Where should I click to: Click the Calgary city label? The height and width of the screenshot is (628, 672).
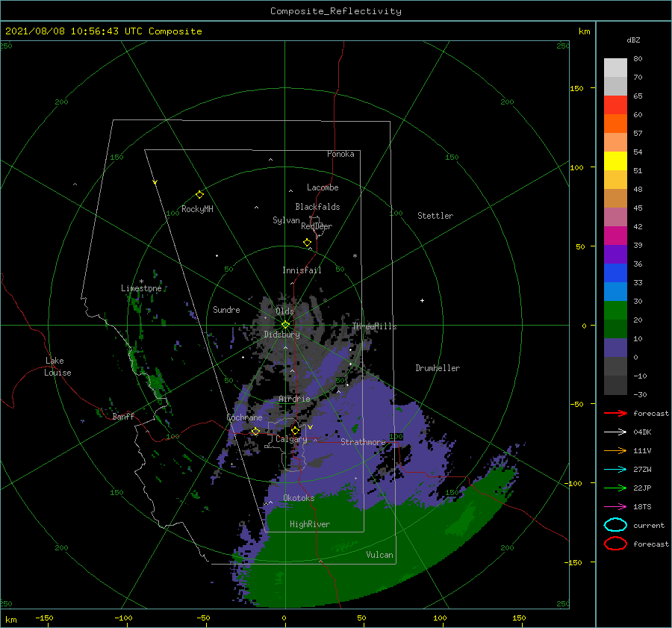pyautogui.click(x=291, y=439)
